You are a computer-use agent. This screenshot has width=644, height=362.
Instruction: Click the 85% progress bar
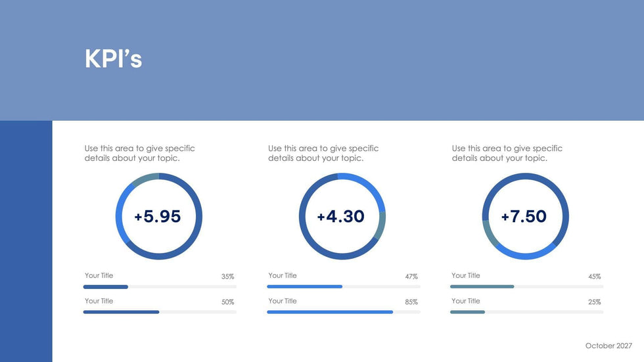343,312
